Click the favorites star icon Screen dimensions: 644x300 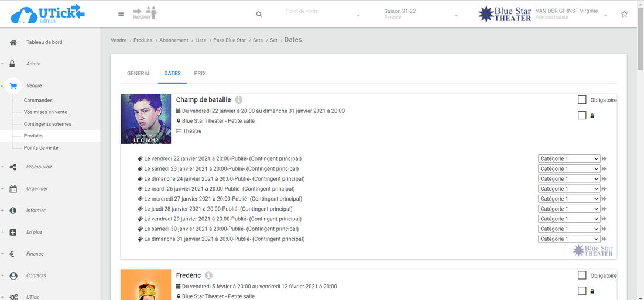coord(624,14)
